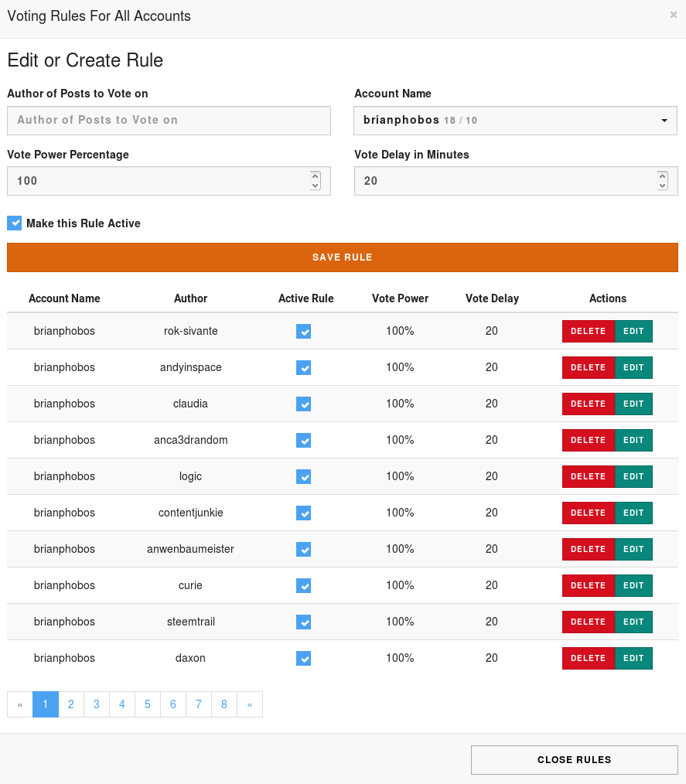This screenshot has width=686, height=784.
Task: Click the steemtrail author cell
Action: (x=190, y=622)
